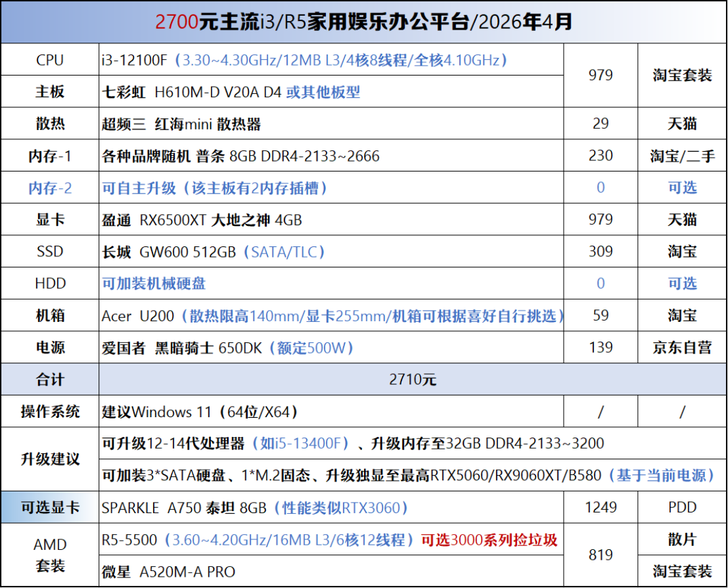Select the 散片 cell
This screenshot has width=728, height=588.
[x=682, y=539]
